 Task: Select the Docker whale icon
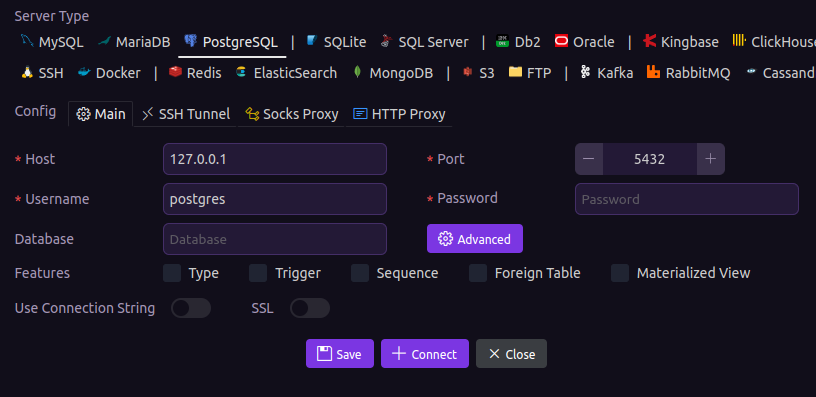(84, 72)
